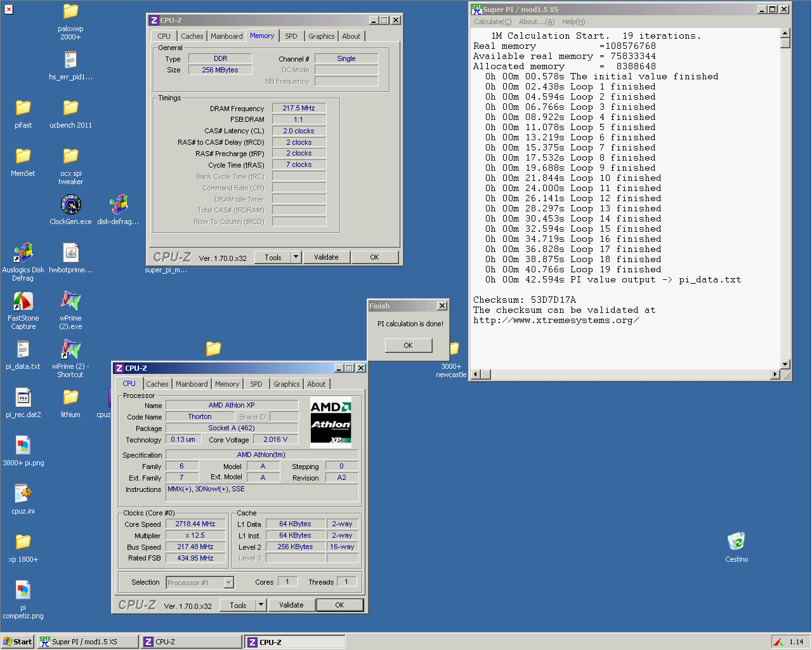The width and height of the screenshot is (812, 650).
Task: Open the Cestino recycle bin
Action: (x=736, y=542)
